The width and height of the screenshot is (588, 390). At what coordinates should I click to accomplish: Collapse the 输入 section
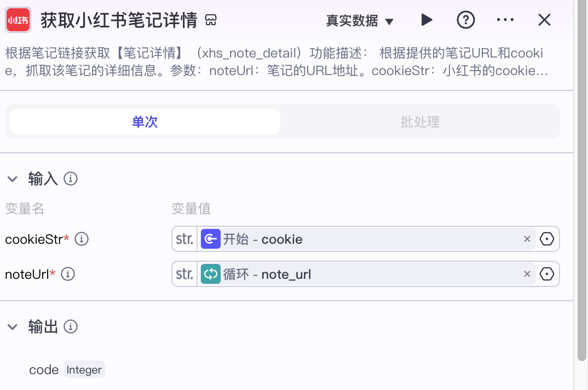tap(12, 179)
